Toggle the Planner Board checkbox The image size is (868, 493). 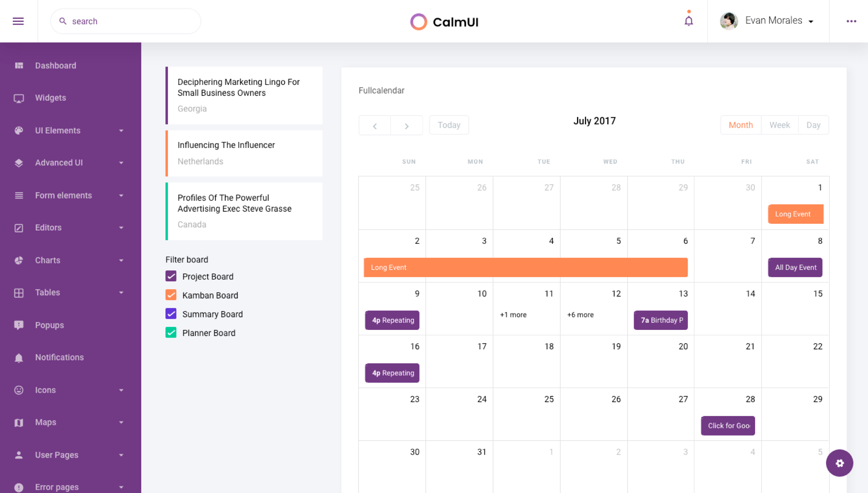[x=171, y=333]
